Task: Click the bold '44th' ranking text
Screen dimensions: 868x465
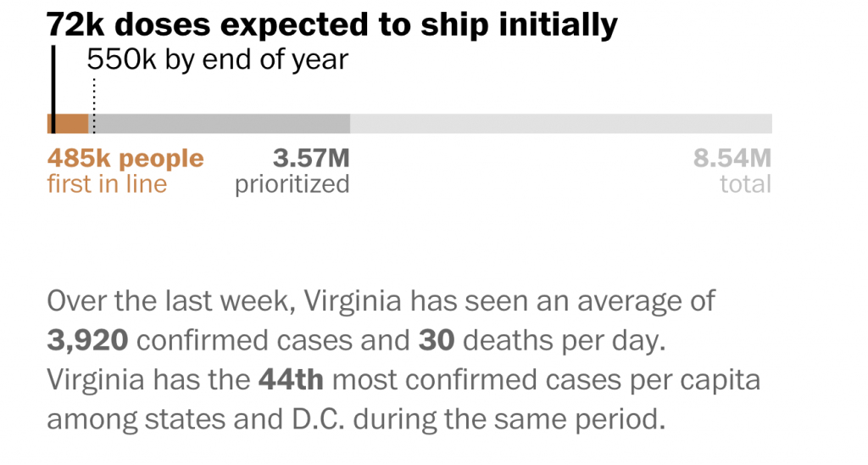Action: (x=291, y=379)
